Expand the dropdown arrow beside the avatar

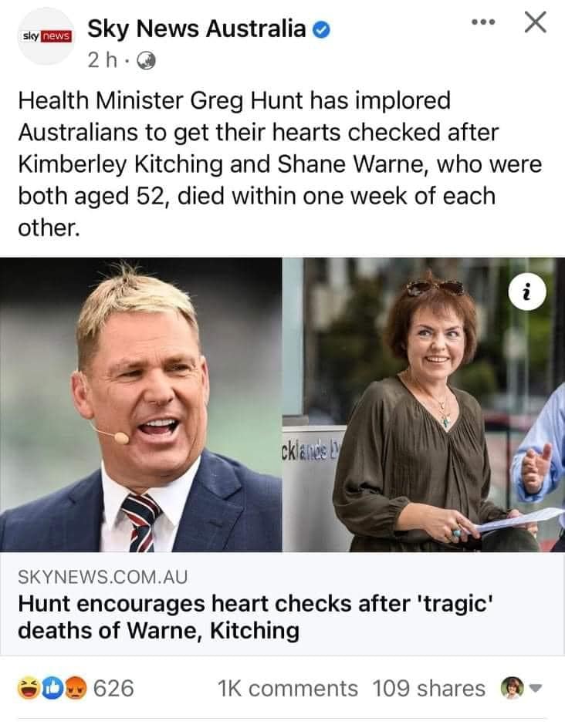pyautogui.click(x=536, y=688)
